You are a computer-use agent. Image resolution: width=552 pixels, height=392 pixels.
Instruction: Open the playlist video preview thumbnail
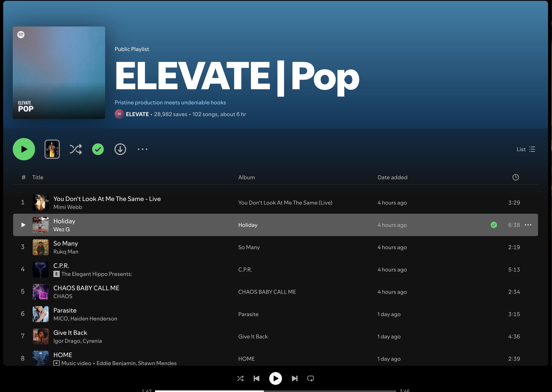(x=52, y=149)
